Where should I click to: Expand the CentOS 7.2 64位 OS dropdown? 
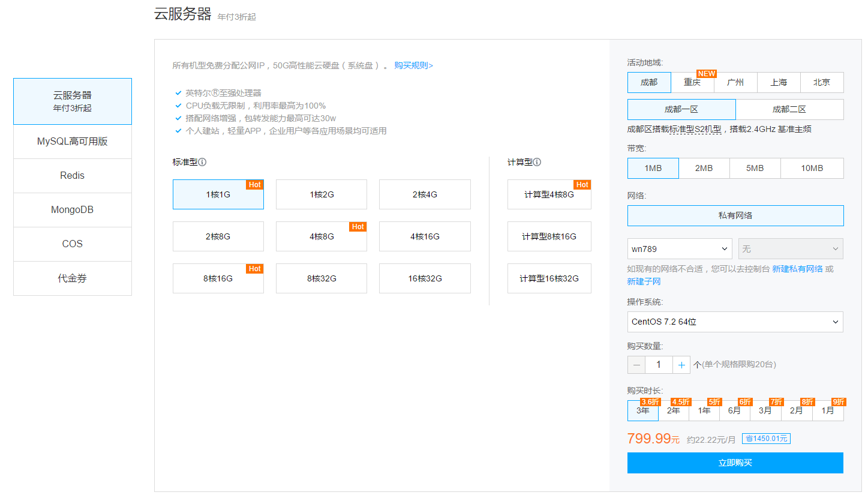point(735,322)
